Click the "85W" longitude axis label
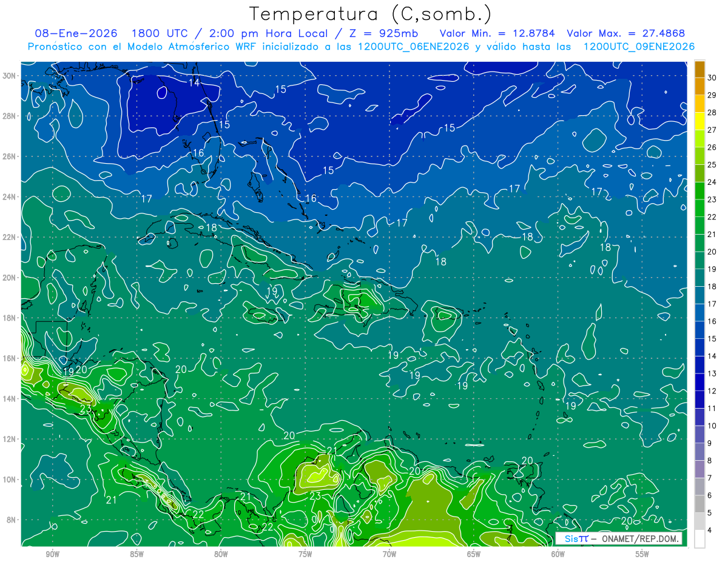The width and height of the screenshot is (728, 562). tap(136, 555)
